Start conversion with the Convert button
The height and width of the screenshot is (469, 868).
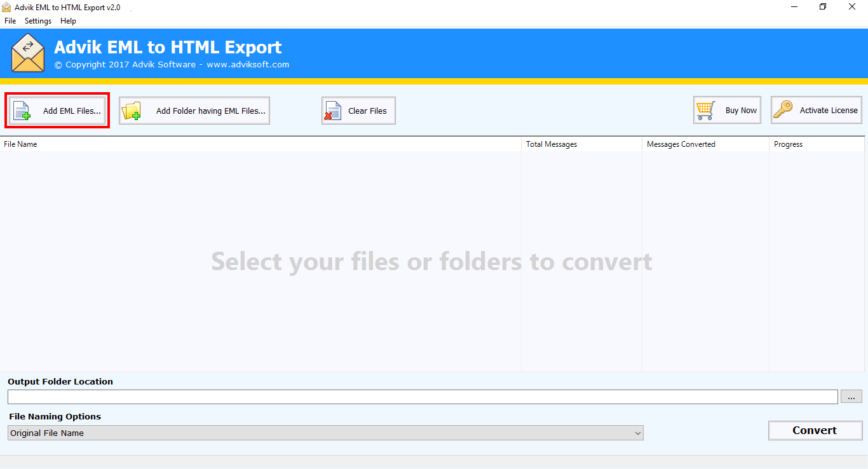(x=815, y=430)
